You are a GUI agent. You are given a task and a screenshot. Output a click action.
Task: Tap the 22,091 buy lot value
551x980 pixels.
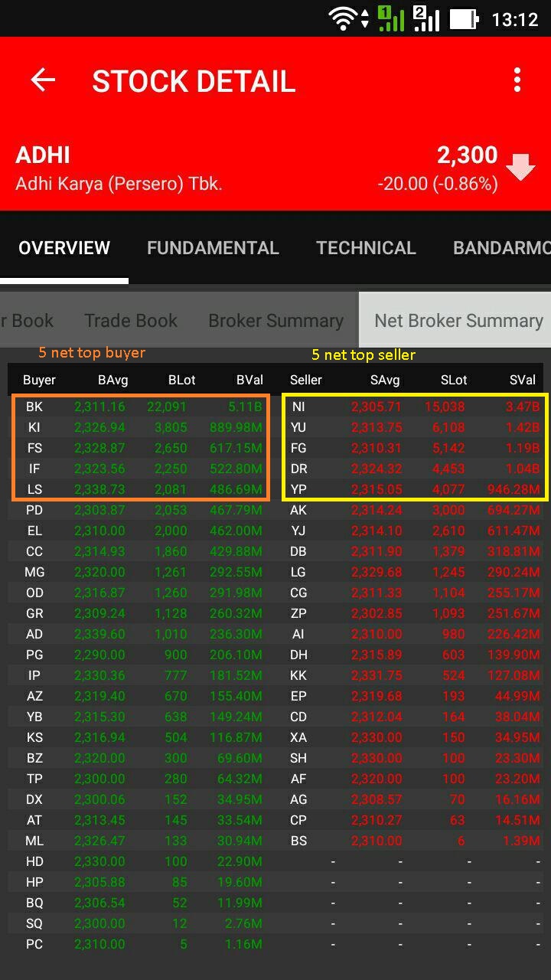pos(167,407)
